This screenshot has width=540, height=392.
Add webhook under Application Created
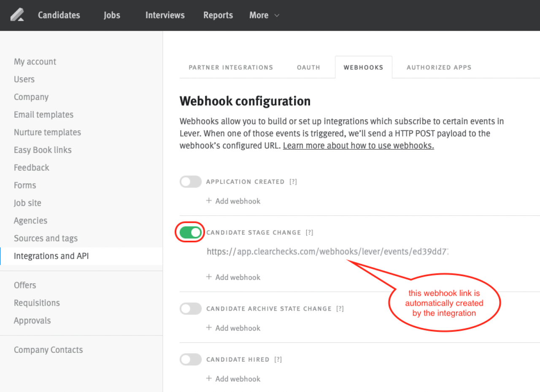pyautogui.click(x=233, y=201)
